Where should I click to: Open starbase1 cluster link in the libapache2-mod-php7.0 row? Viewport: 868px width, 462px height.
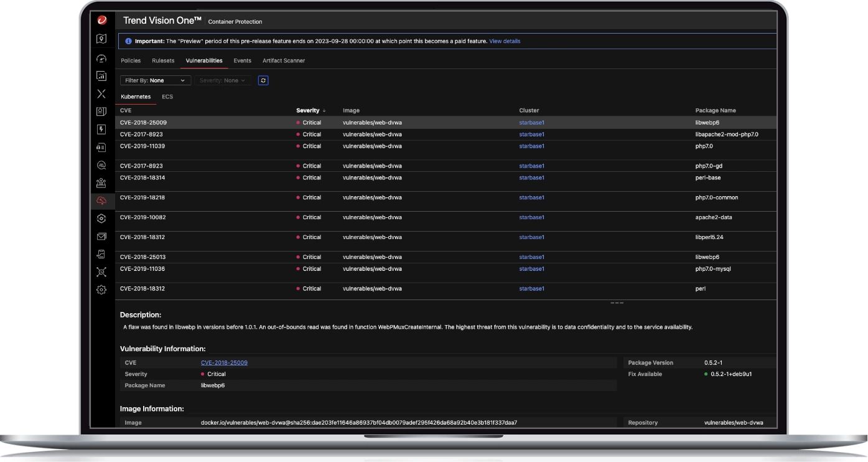tap(532, 134)
